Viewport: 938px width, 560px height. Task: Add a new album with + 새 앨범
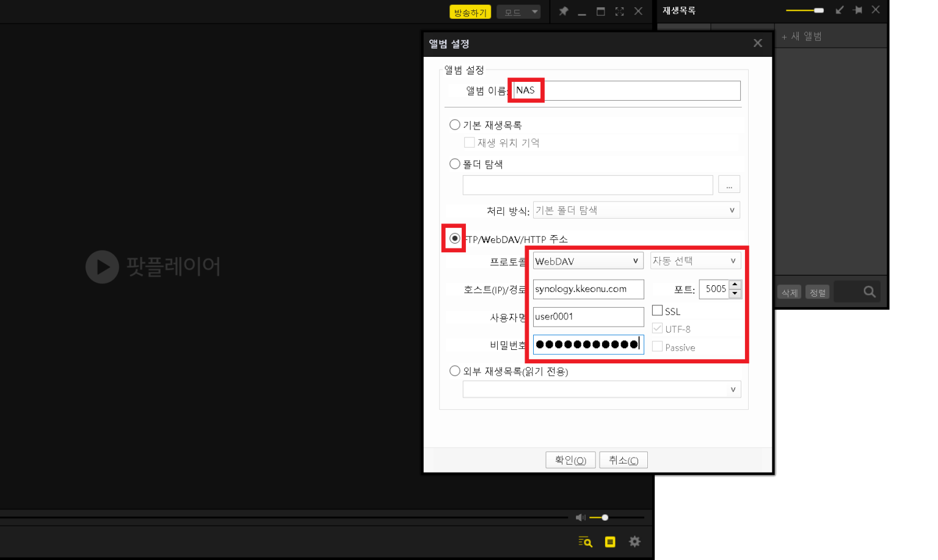(802, 37)
